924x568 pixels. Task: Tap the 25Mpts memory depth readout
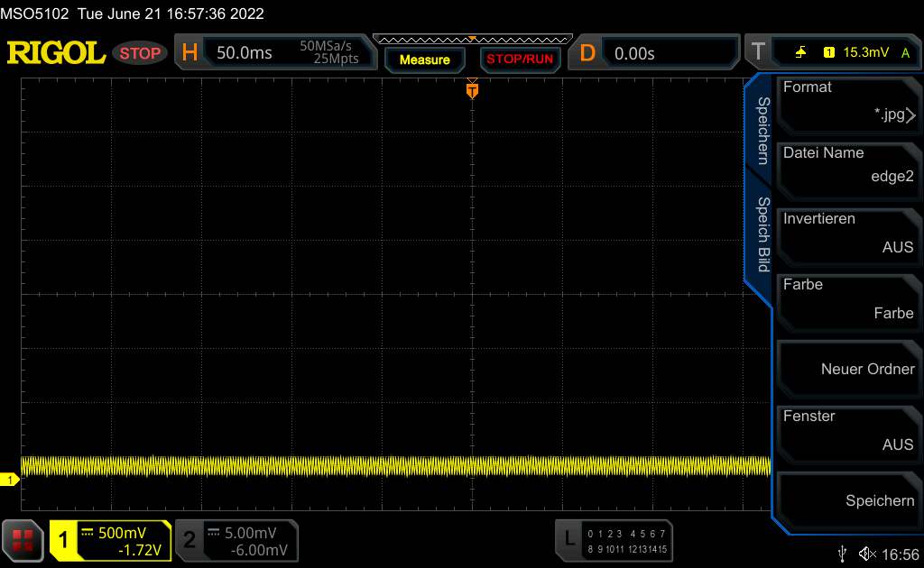click(336, 59)
